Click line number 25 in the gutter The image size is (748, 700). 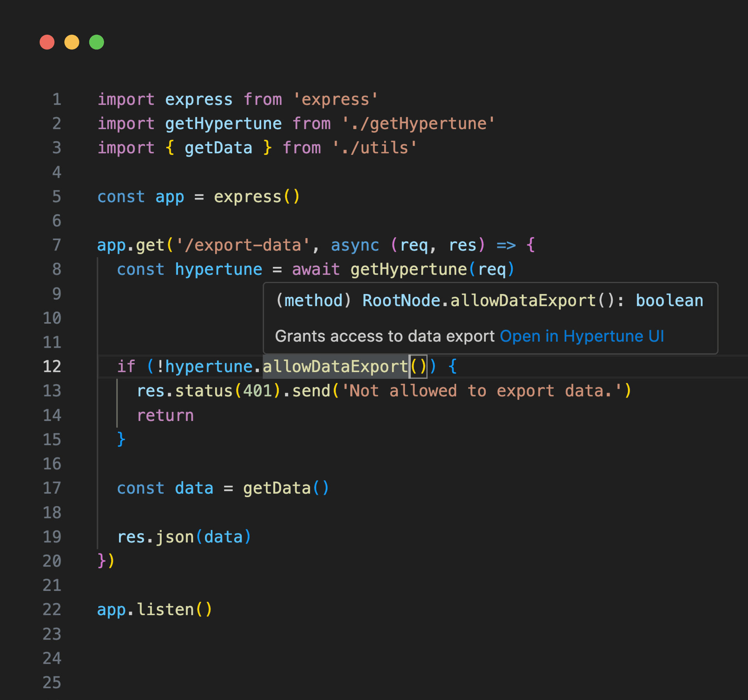(52, 683)
